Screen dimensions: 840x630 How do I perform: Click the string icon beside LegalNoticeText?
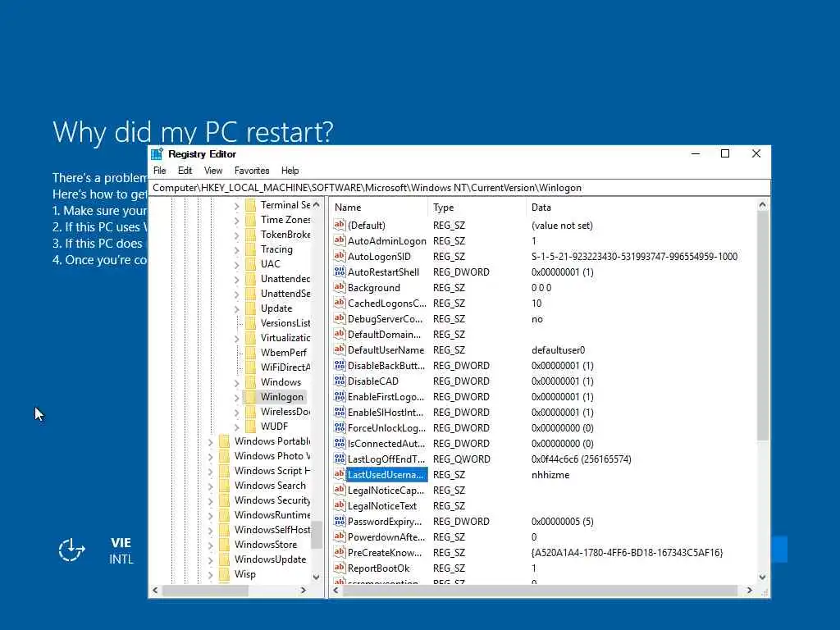tap(339, 505)
